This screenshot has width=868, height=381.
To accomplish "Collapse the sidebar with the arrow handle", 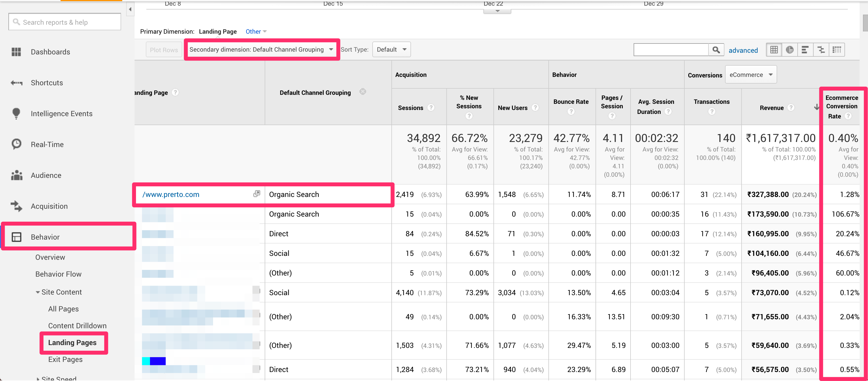I will tap(130, 10).
